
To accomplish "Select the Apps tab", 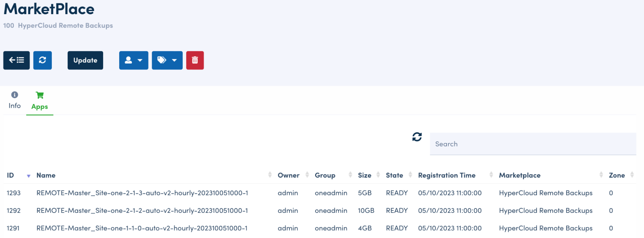I will click(40, 107).
